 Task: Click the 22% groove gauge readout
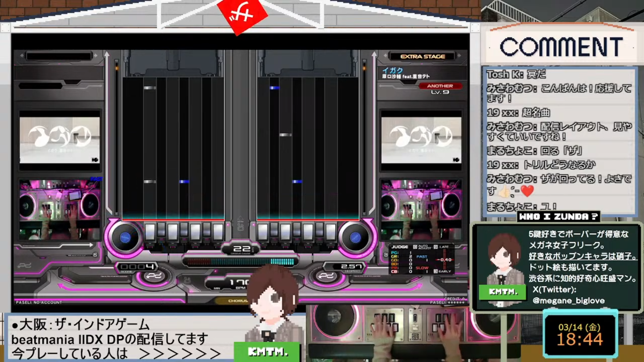[241, 249]
